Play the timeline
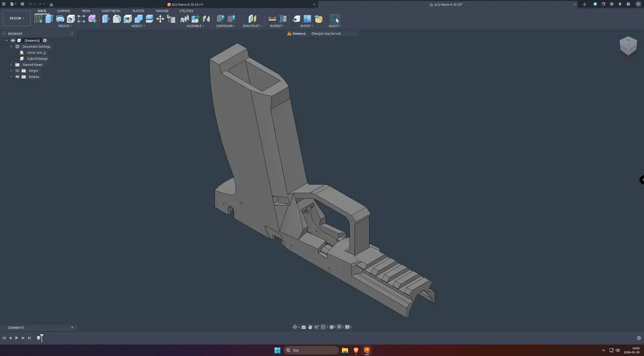The width and height of the screenshot is (644, 356). pos(17,338)
